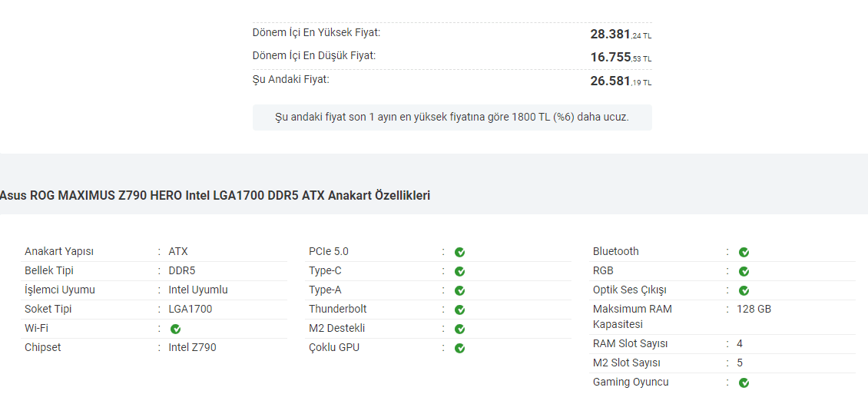
Task: Click the DDR5 memory type value
Action: 181,270
